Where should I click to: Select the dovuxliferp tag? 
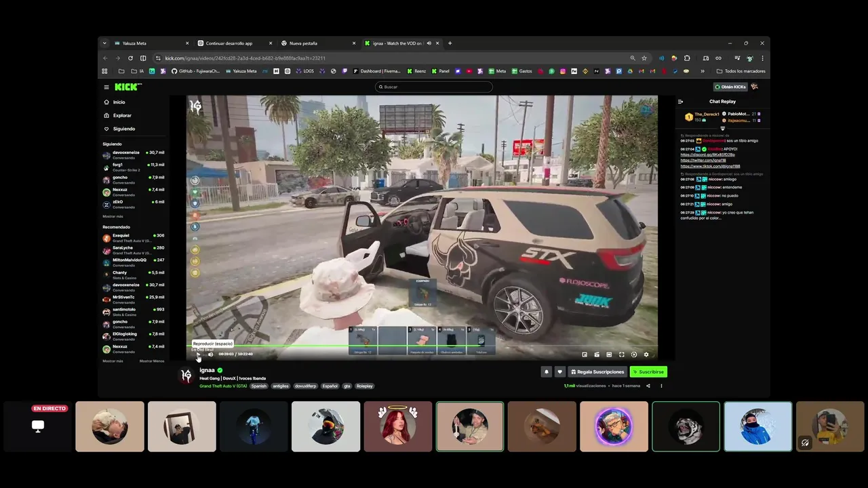(305, 386)
